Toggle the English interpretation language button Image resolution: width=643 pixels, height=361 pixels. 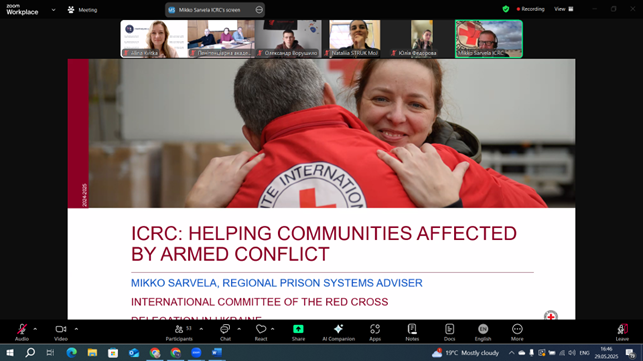tap(483, 332)
